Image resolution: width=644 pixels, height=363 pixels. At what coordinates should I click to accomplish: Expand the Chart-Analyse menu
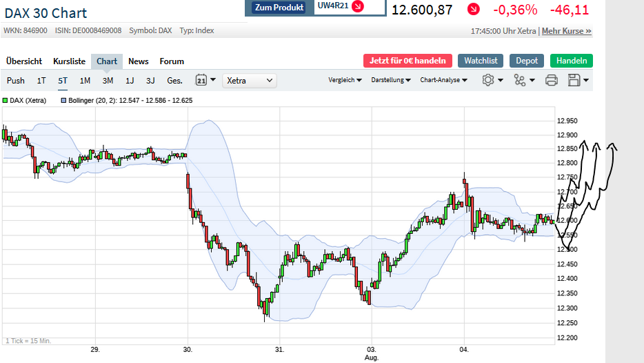(443, 80)
